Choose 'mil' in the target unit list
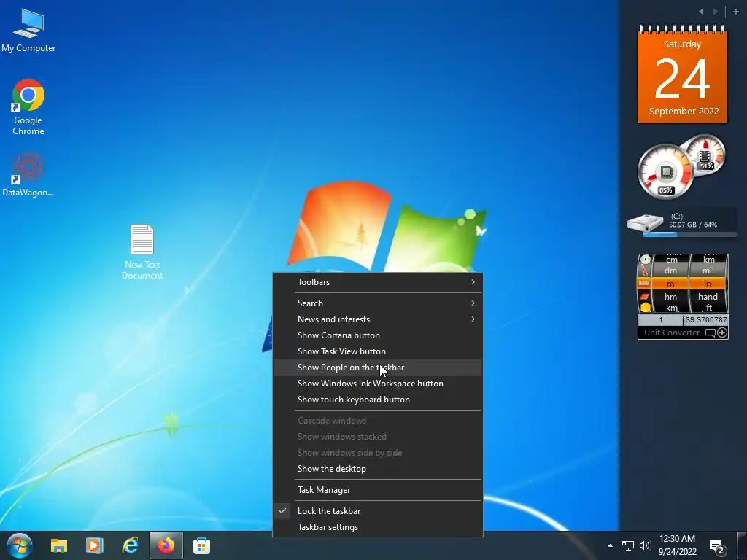 (x=708, y=271)
